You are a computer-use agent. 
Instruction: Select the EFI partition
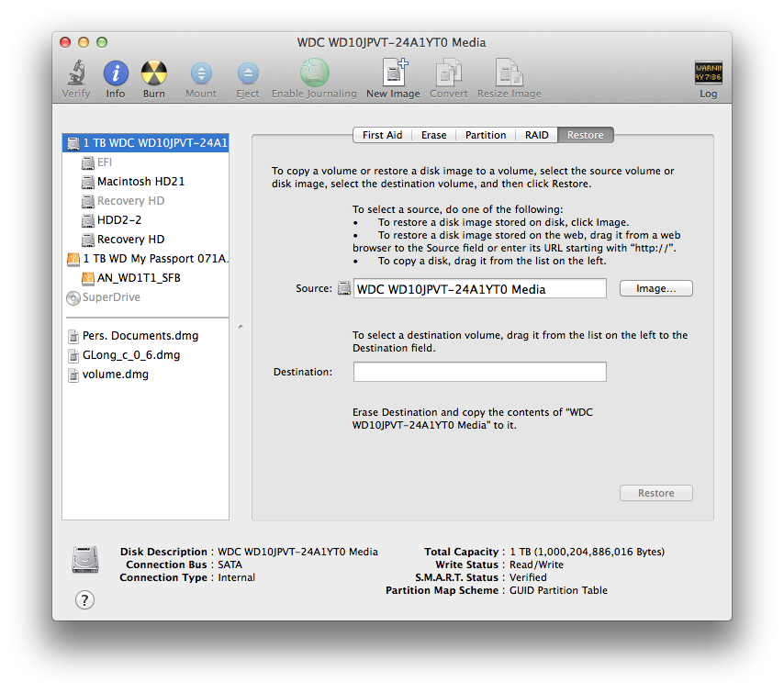[145, 162]
